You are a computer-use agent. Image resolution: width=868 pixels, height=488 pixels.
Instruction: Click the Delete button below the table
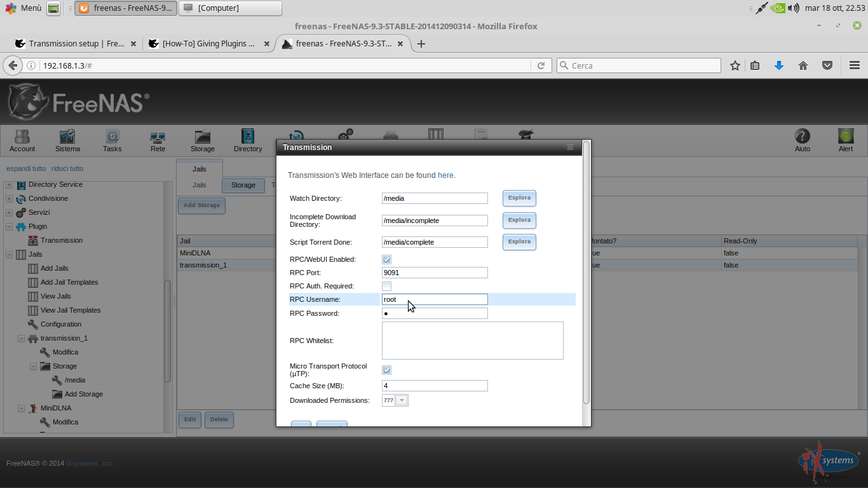click(219, 420)
